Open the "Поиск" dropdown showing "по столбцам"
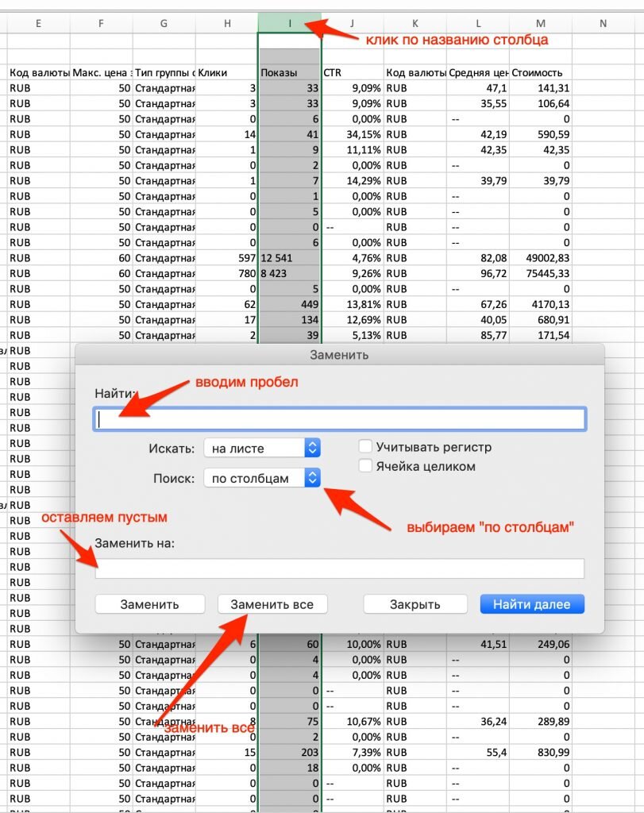Viewport: 644px width, 813px height. click(262, 478)
